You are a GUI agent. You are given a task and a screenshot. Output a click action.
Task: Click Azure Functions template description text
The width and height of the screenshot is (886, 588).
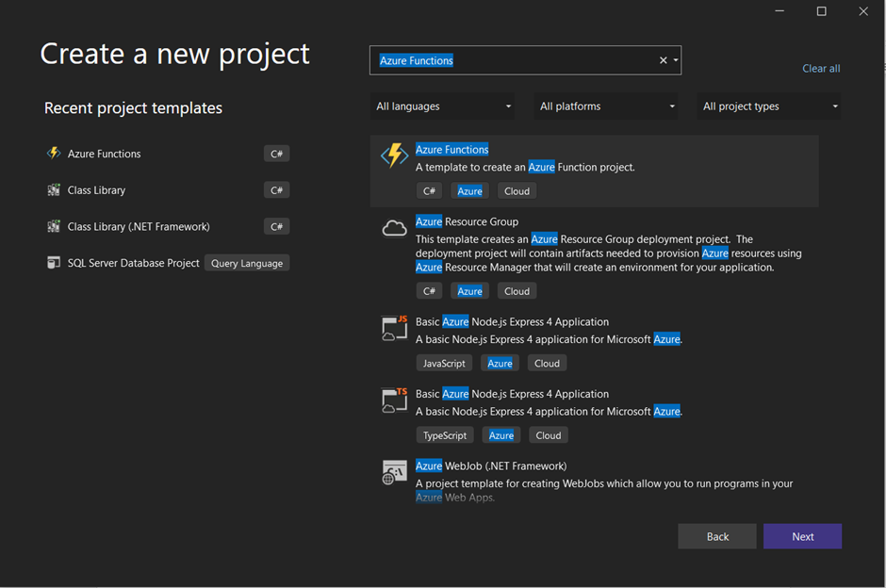pos(525,167)
